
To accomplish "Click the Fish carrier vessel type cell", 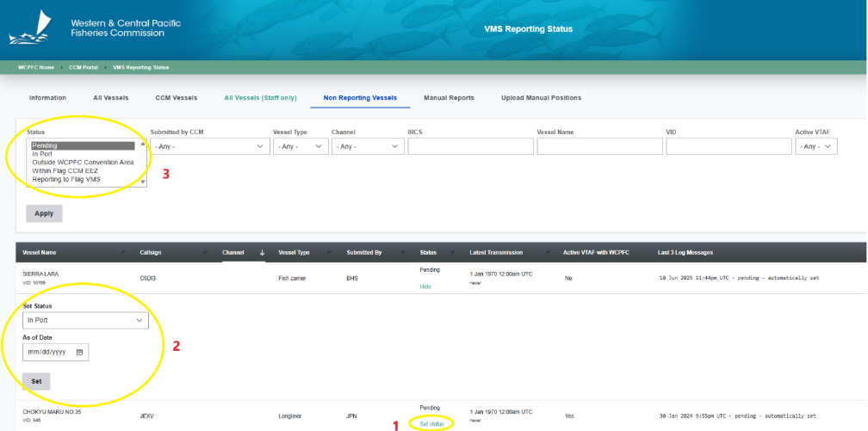I will pyautogui.click(x=291, y=278).
